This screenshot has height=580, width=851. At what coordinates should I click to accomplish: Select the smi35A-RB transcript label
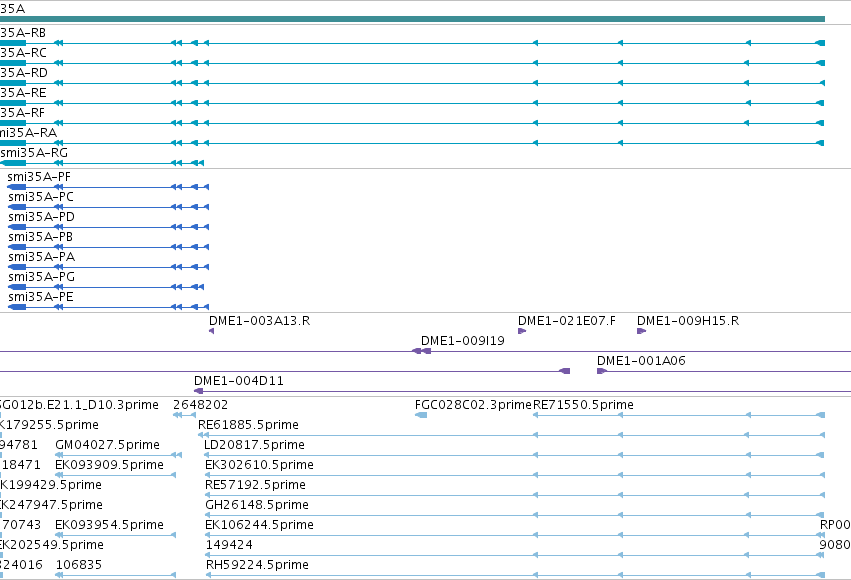click(23, 33)
